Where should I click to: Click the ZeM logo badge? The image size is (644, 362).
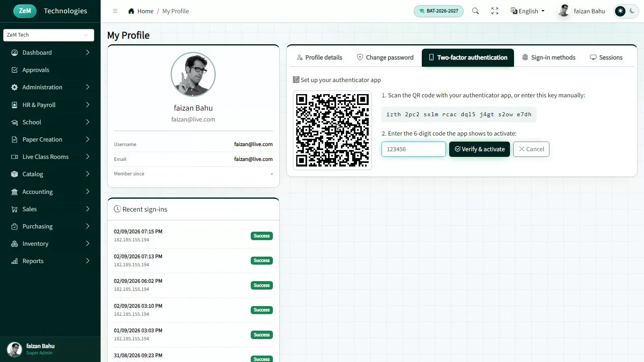click(x=25, y=11)
